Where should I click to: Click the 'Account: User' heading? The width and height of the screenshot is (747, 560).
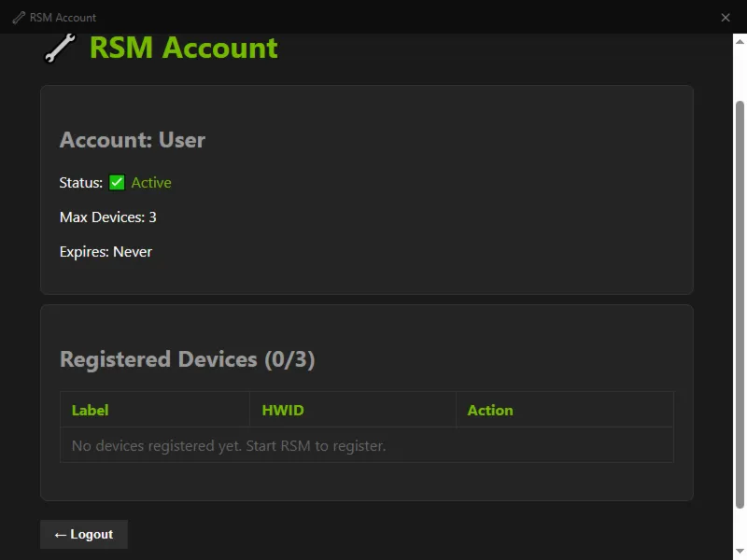click(133, 140)
